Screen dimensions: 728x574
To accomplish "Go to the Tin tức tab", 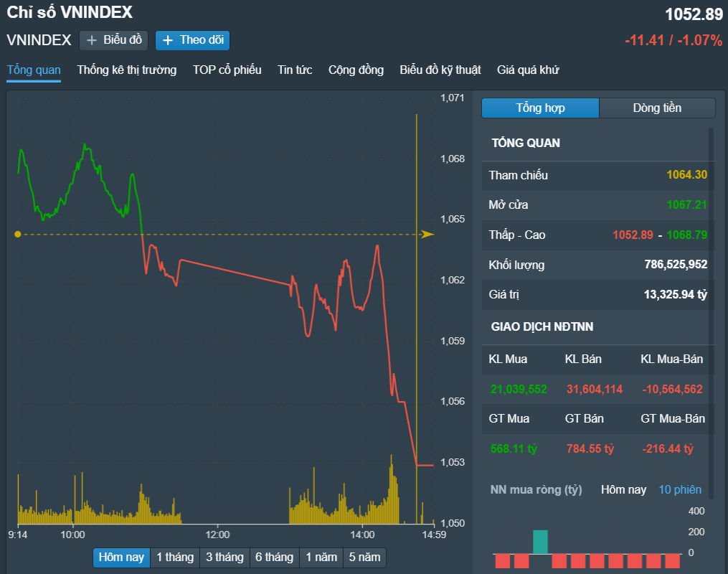I will (x=295, y=70).
